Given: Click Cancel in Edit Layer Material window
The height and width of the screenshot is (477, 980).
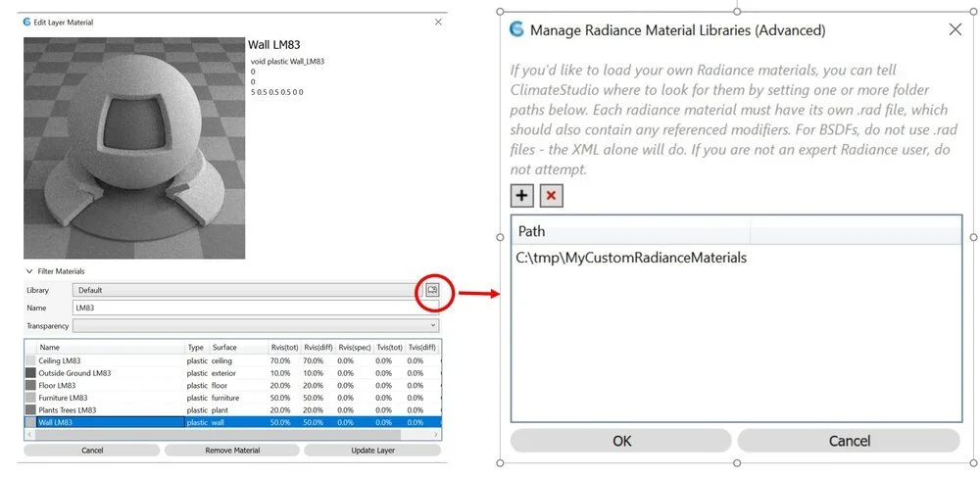Looking at the screenshot, I should point(92,451).
